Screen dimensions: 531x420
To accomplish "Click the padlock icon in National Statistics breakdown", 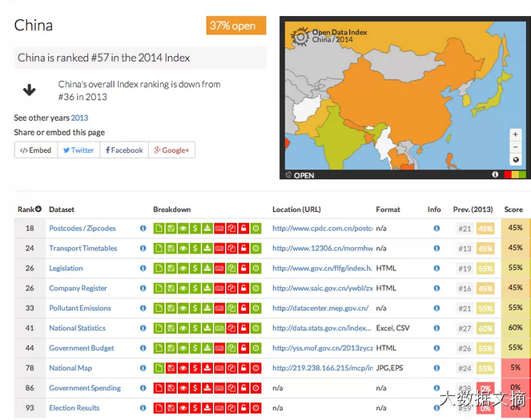I will 243,328.
